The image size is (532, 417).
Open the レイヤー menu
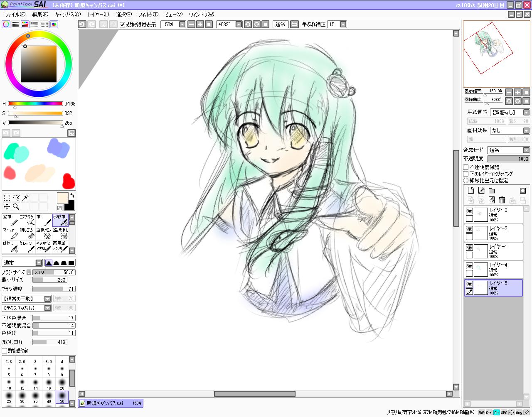99,15
